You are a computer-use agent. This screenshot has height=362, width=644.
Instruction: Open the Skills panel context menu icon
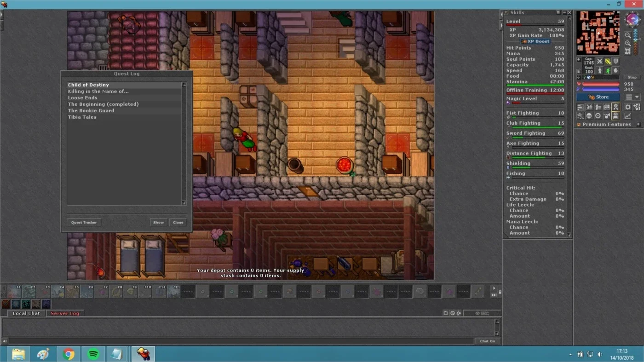(x=558, y=12)
